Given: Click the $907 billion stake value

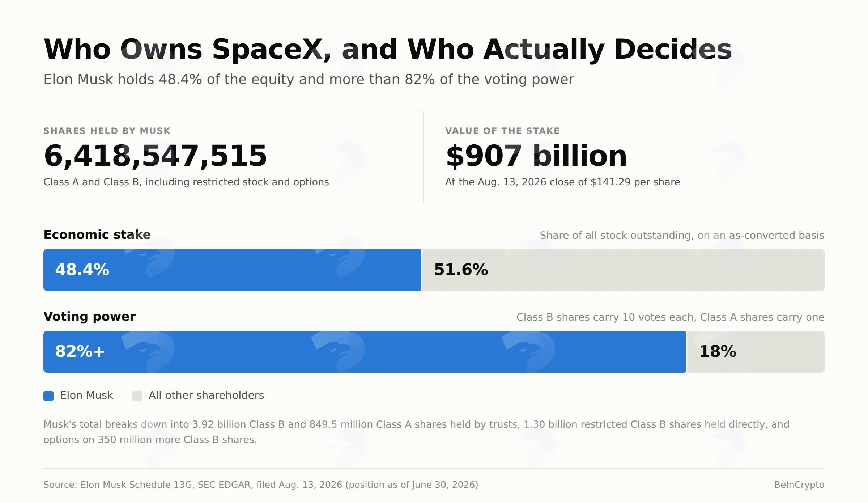Looking at the screenshot, I should pyautogui.click(x=536, y=156).
